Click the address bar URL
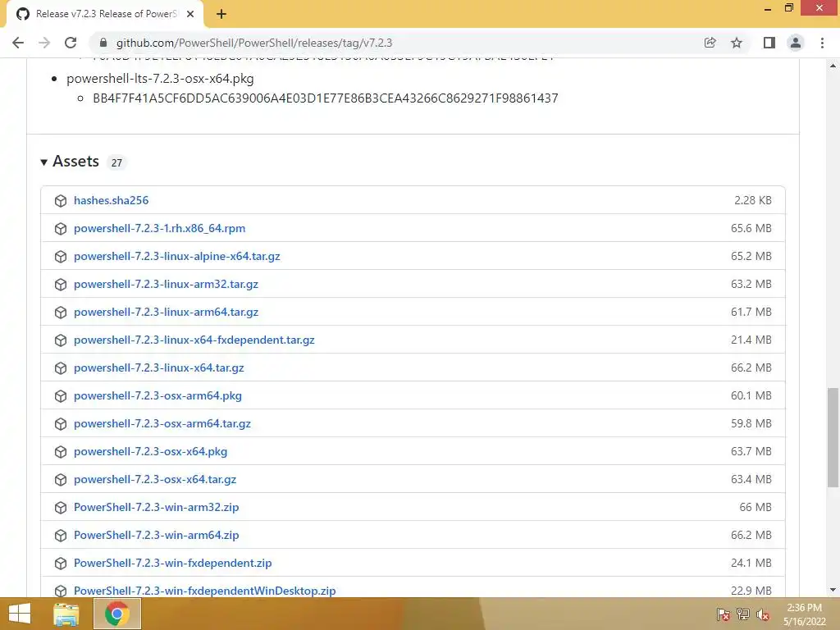 [x=254, y=43]
